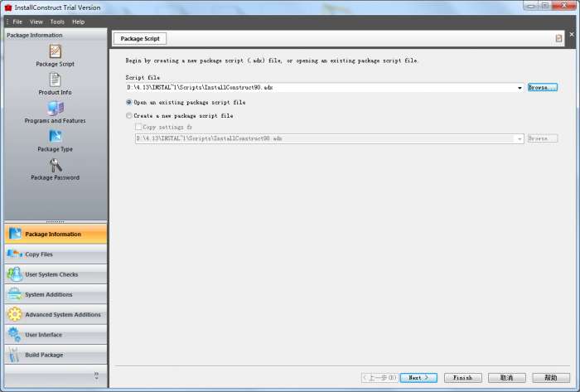Expand the sidebar overflow chevron at bottom

[97, 375]
